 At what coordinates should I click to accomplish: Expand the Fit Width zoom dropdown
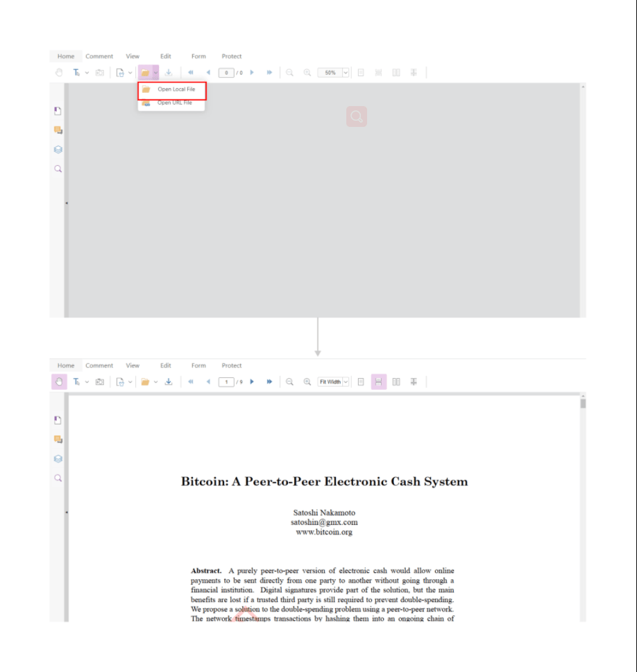[346, 382]
